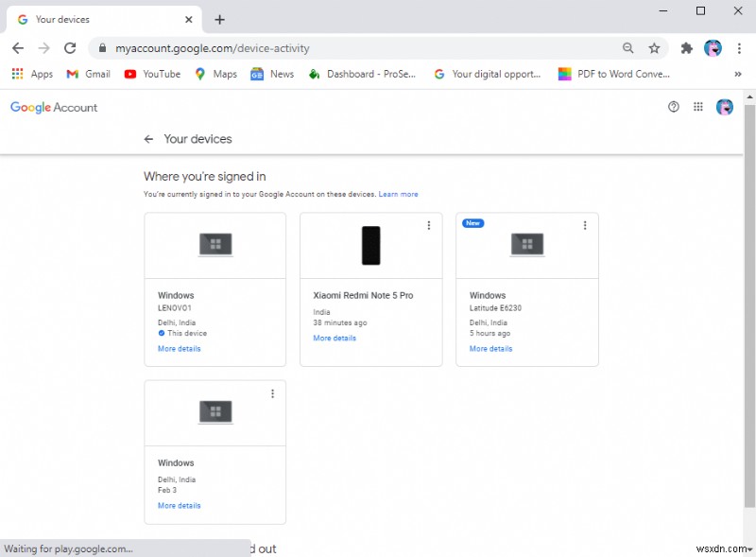Click the back arrow beside Your devices
Image resolution: width=756 pixels, height=557 pixels.
pyautogui.click(x=148, y=138)
